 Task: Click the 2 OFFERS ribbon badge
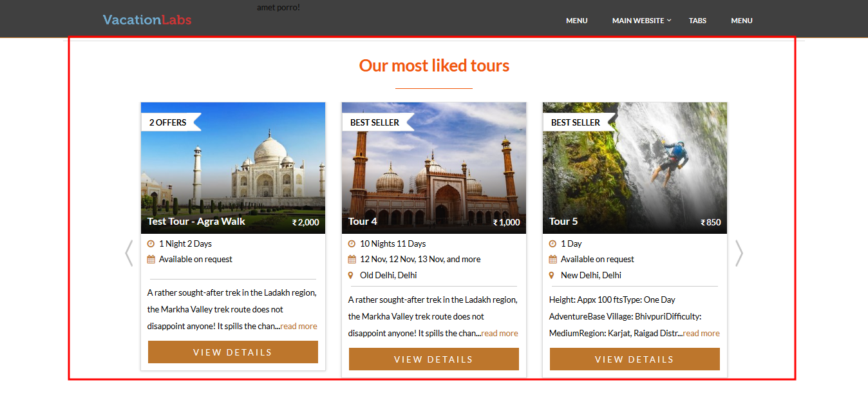[x=168, y=122]
